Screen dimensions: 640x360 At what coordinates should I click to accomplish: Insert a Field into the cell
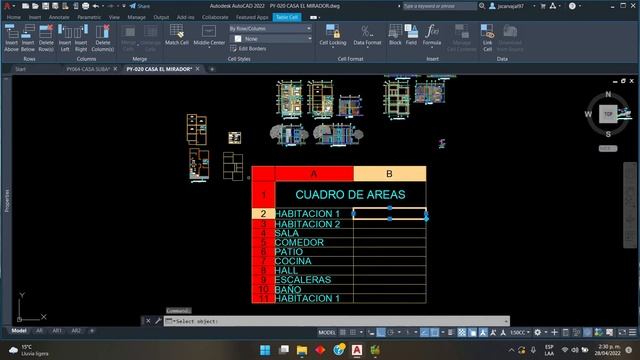[411, 35]
